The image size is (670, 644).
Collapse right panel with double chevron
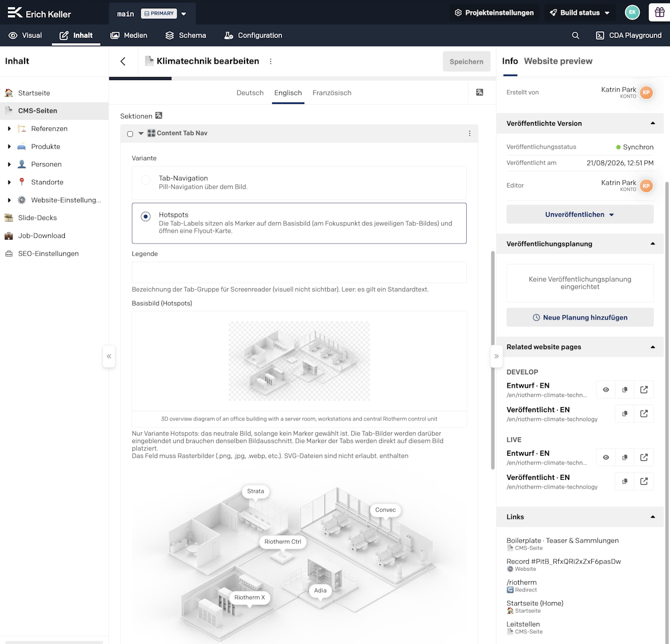coord(496,356)
